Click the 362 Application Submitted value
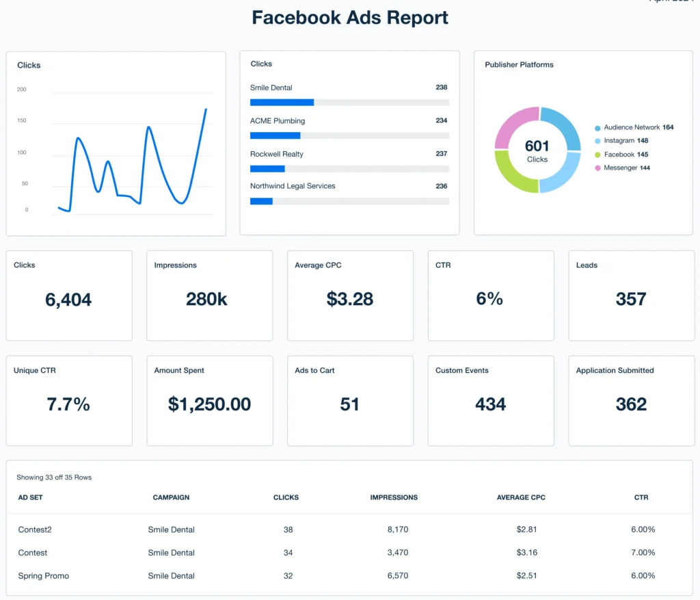700x600 pixels. point(631,404)
